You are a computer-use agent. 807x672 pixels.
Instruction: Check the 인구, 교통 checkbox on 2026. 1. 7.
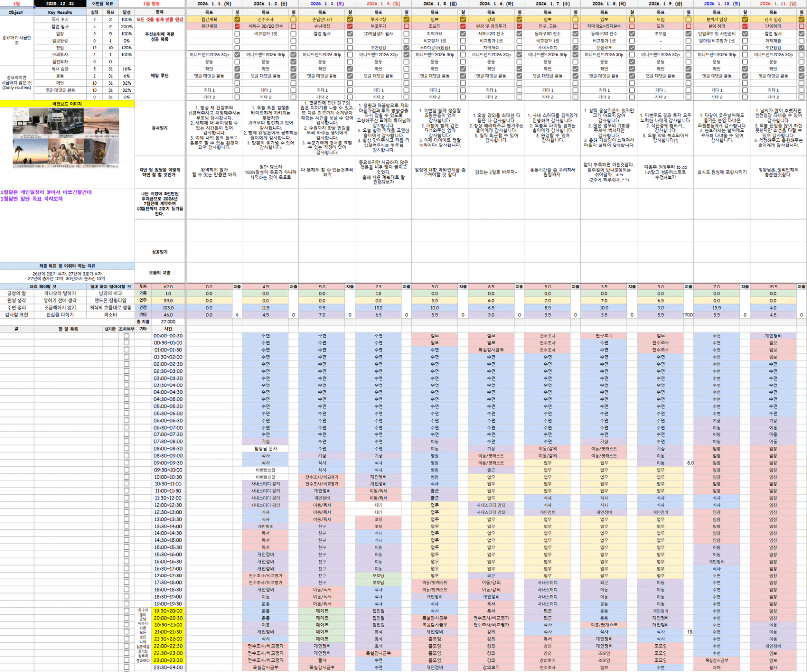tap(575, 27)
